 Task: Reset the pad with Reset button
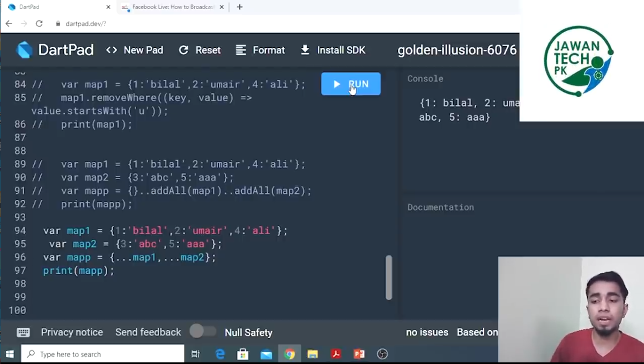point(199,50)
